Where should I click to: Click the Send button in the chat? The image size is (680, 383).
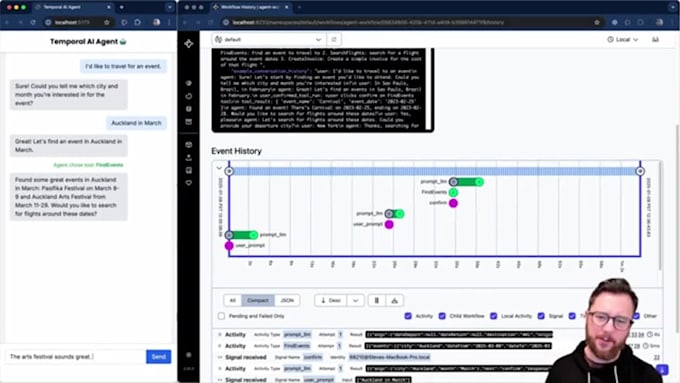158,357
